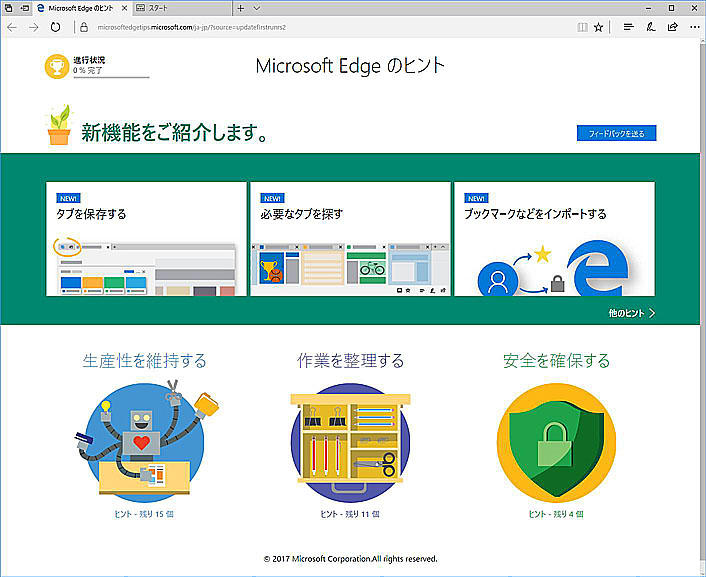
Task: Click the set tabs aside icon
Action: point(24,8)
